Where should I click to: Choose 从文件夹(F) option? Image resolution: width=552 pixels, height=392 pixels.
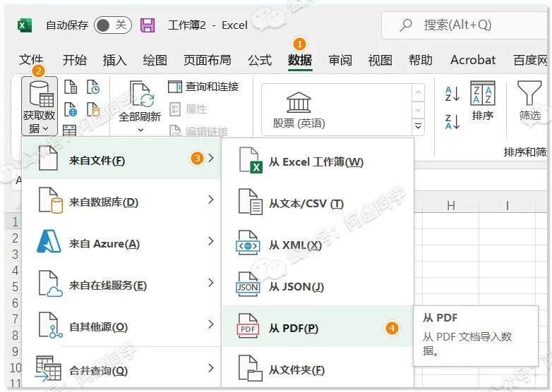[318, 368]
